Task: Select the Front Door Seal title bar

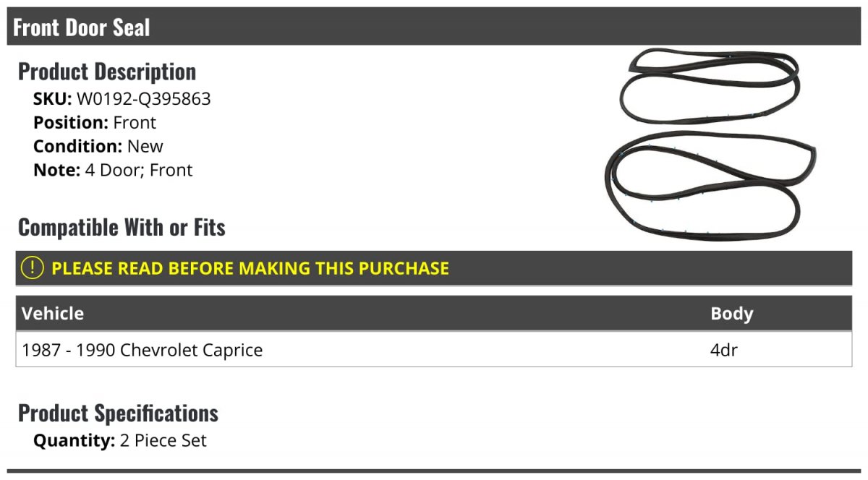Action: [434, 27]
